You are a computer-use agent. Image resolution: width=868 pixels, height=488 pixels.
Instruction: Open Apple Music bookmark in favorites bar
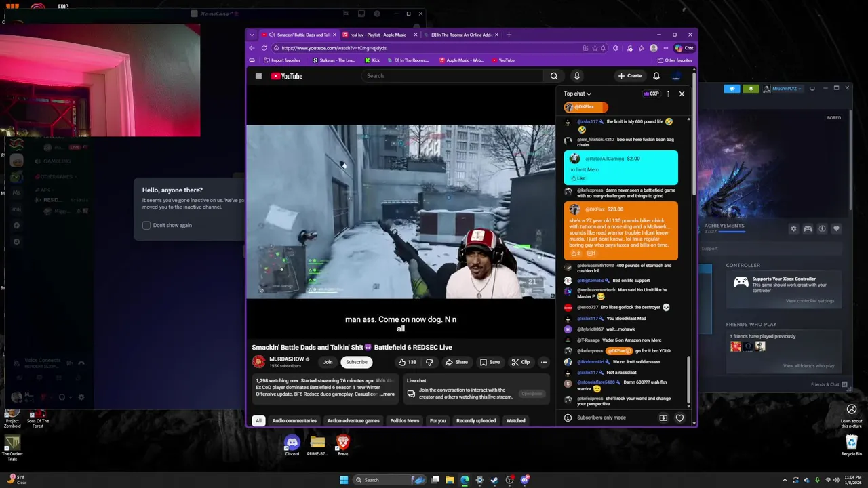[462, 60]
